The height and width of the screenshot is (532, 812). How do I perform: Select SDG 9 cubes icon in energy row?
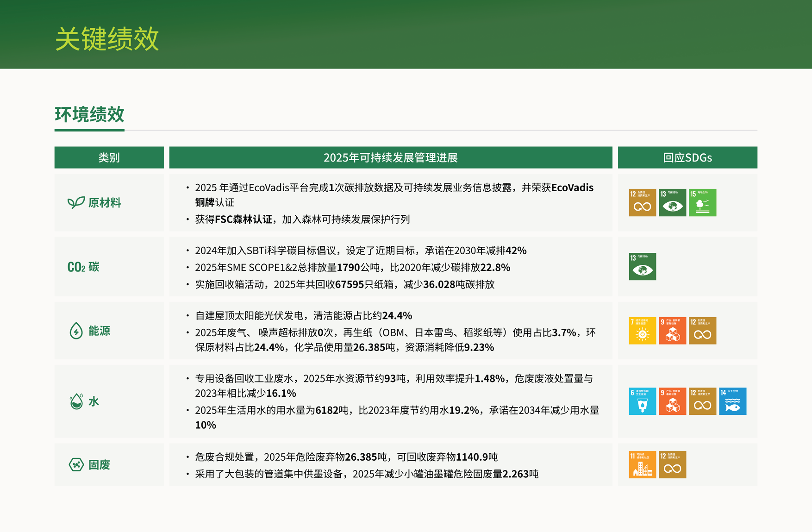[672, 331]
